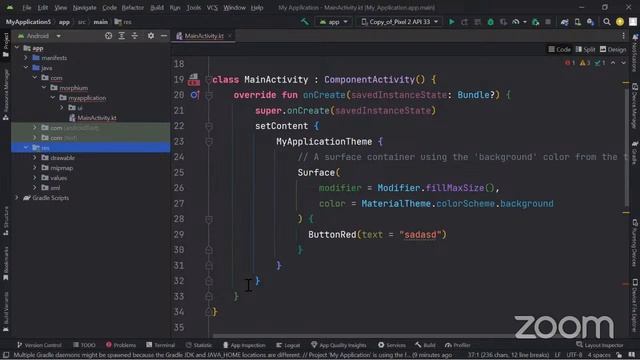Go to previous highlighted error arrow
Image resolution: width=640 pixels, height=360 pixels.
(613, 63)
